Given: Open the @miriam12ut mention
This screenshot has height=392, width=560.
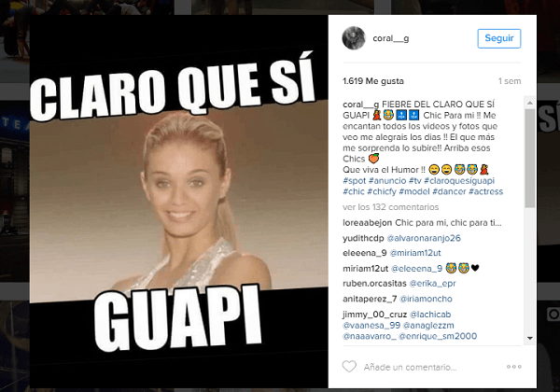Looking at the screenshot, I should pos(415,253).
